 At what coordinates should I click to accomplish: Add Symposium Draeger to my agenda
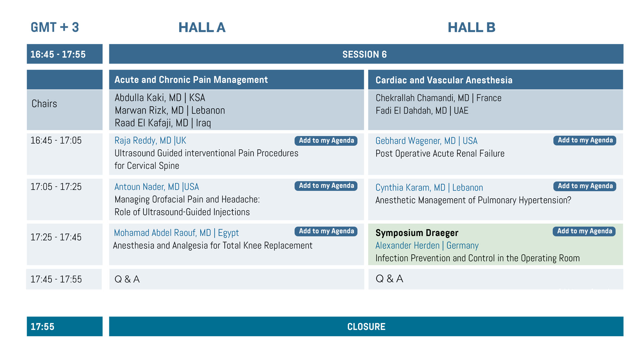click(584, 231)
